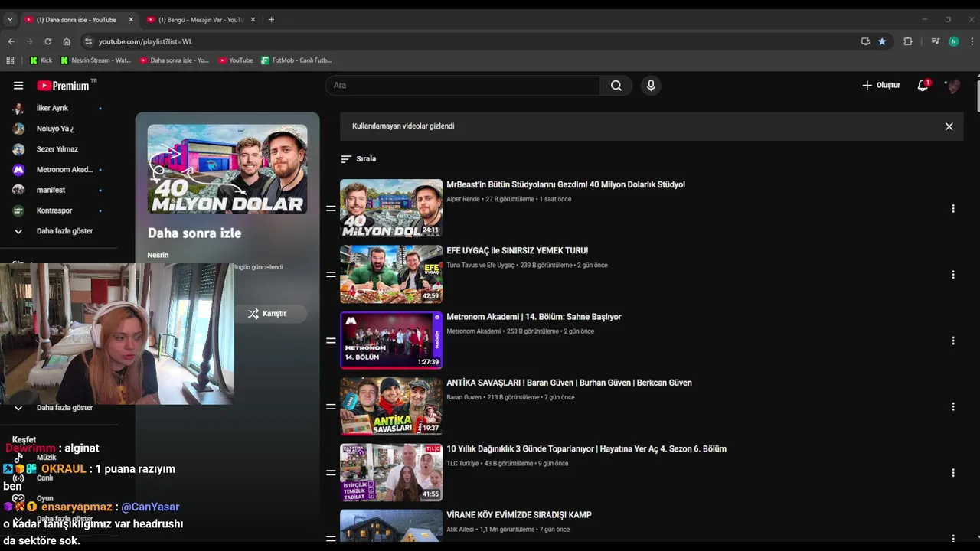The width and height of the screenshot is (980, 551).
Task: Open options menu for ANTİKA SAVAŞLARI video
Action: [953, 406]
